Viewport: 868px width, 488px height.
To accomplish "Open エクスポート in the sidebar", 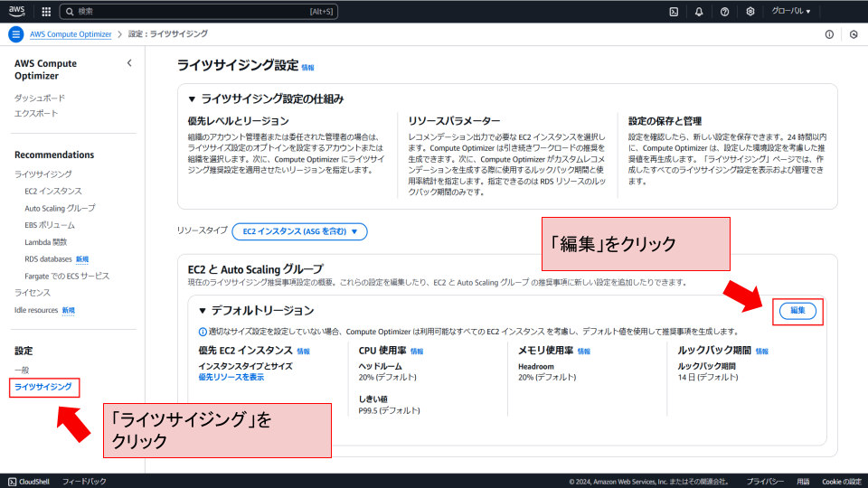I will tap(36, 114).
